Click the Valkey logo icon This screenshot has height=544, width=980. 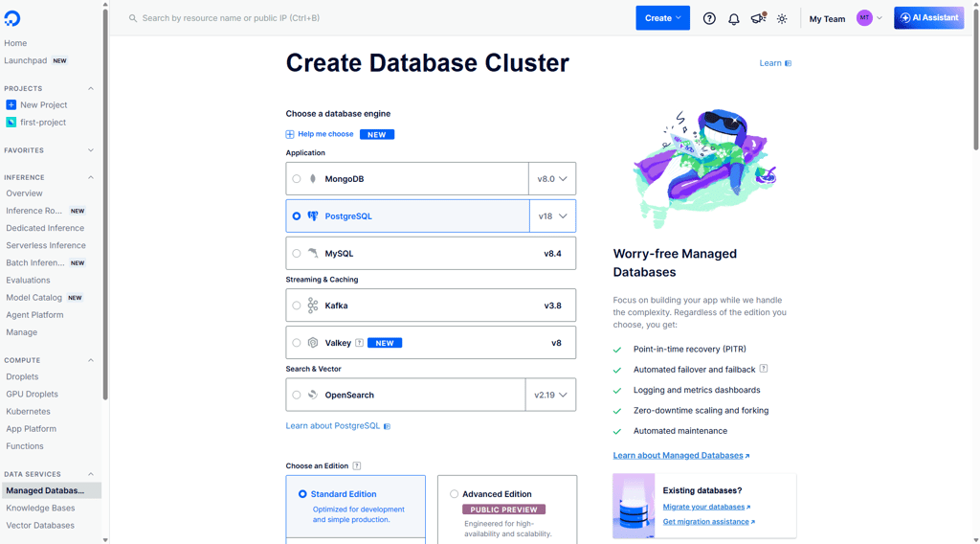[x=313, y=343]
